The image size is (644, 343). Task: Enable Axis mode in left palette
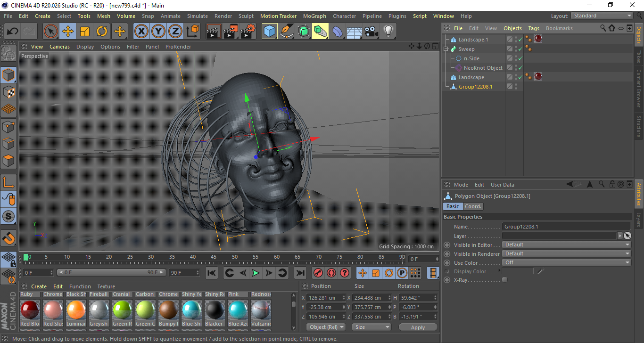[8, 182]
